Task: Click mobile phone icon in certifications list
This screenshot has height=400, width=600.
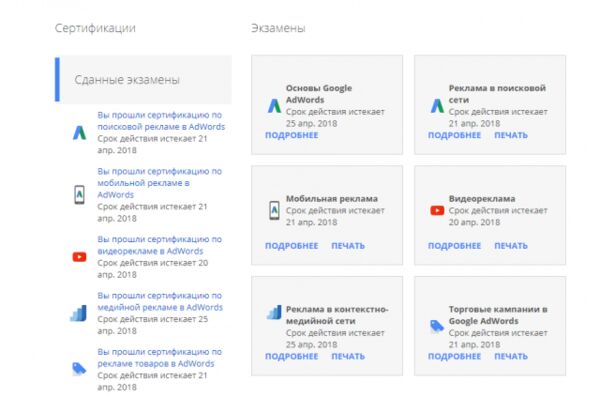Action: tap(79, 194)
